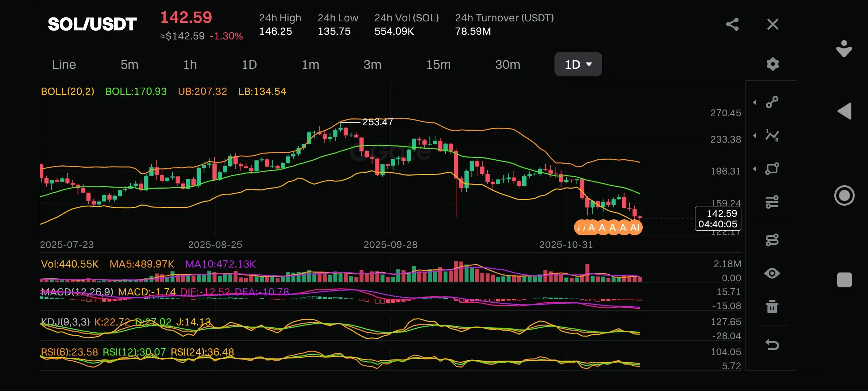Select the wave pattern drawing tool
The width and height of the screenshot is (868, 391).
coord(772,136)
